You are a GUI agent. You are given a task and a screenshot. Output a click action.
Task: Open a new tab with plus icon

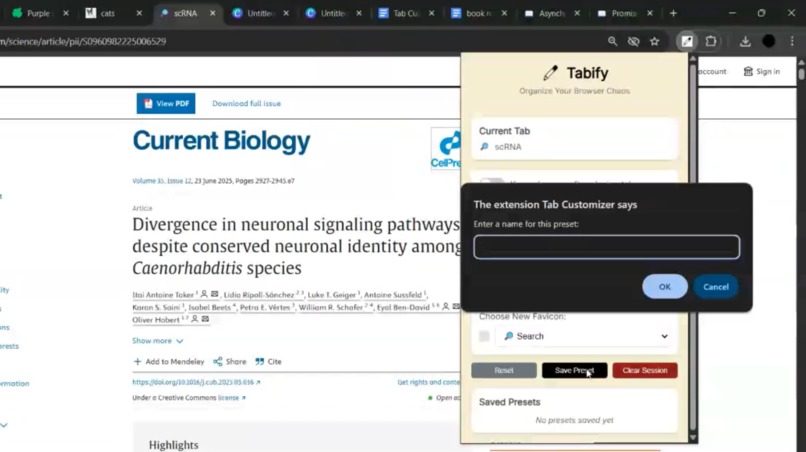tap(673, 13)
